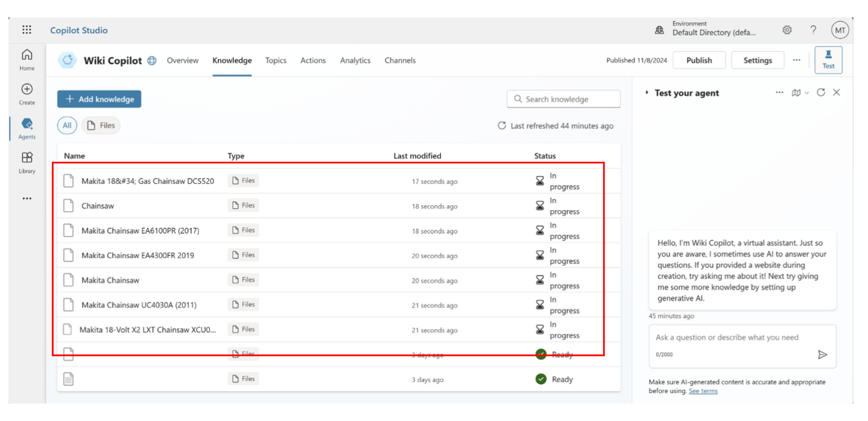The height and width of the screenshot is (421, 868).
Task: Go to Home from the left sidebar
Action: point(26,58)
